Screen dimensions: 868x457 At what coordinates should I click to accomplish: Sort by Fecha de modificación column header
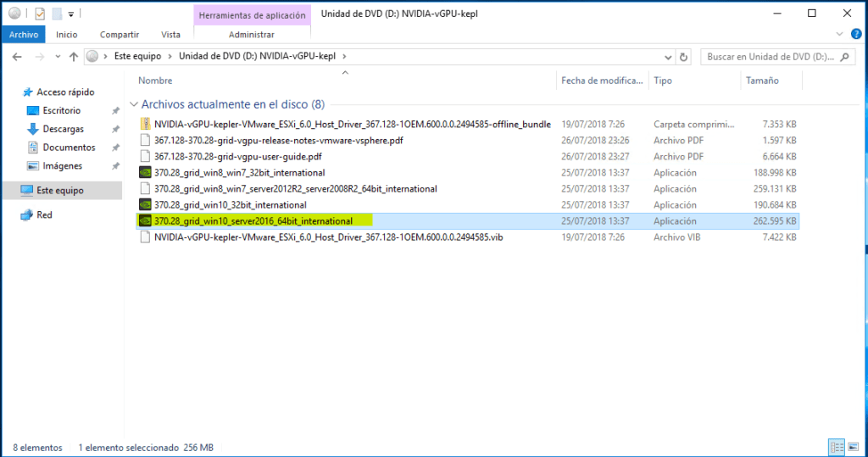point(603,81)
